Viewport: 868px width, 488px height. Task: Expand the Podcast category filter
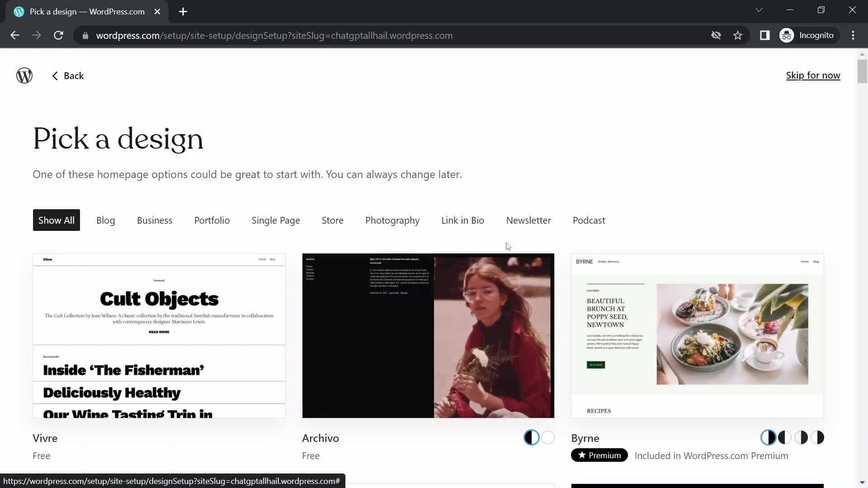click(x=589, y=220)
